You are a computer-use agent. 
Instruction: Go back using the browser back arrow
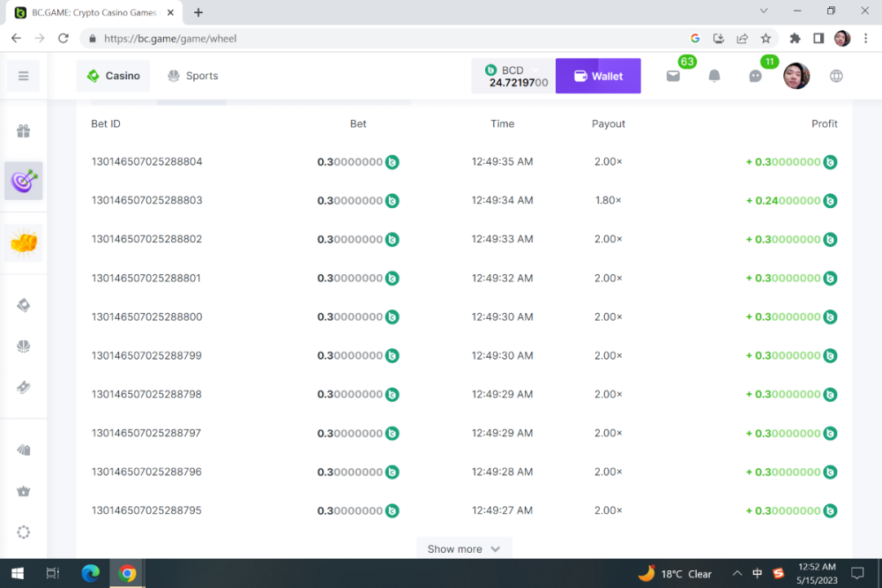(15, 38)
